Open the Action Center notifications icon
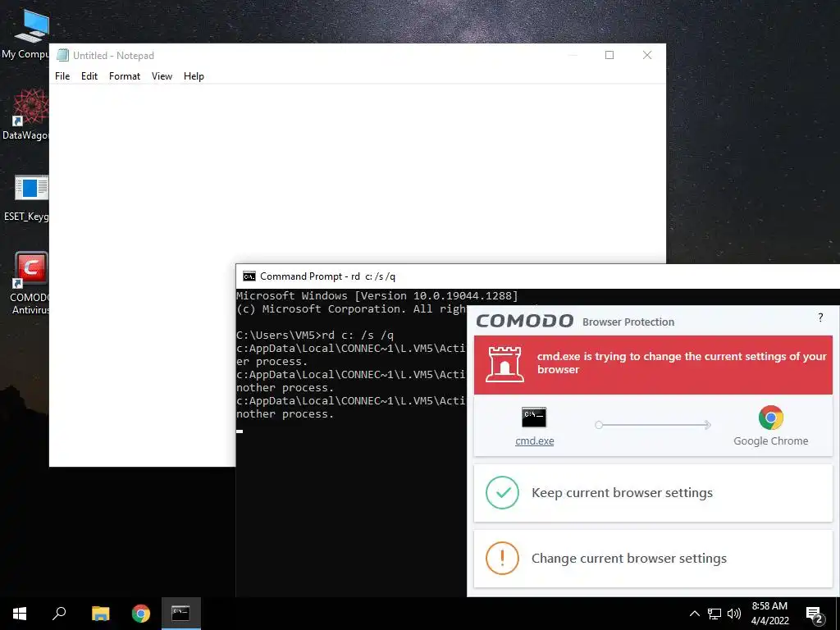 click(815, 614)
